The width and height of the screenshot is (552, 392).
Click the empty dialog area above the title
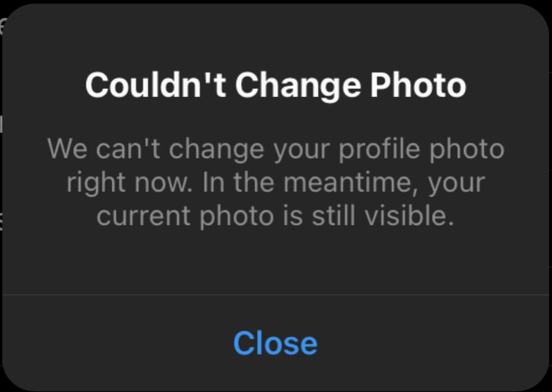275,35
